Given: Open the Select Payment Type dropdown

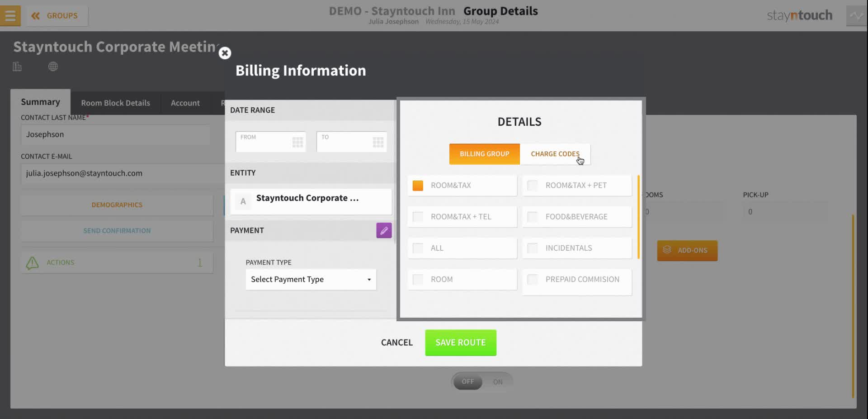Looking at the screenshot, I should point(311,279).
